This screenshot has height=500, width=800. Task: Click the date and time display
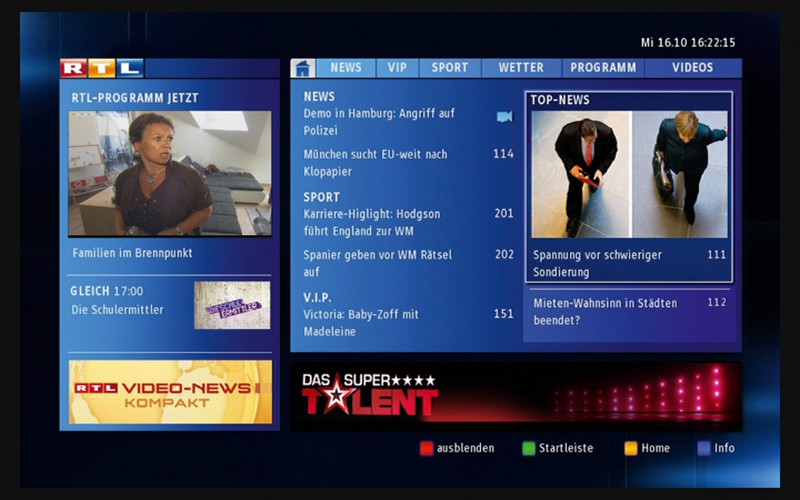[x=688, y=43]
